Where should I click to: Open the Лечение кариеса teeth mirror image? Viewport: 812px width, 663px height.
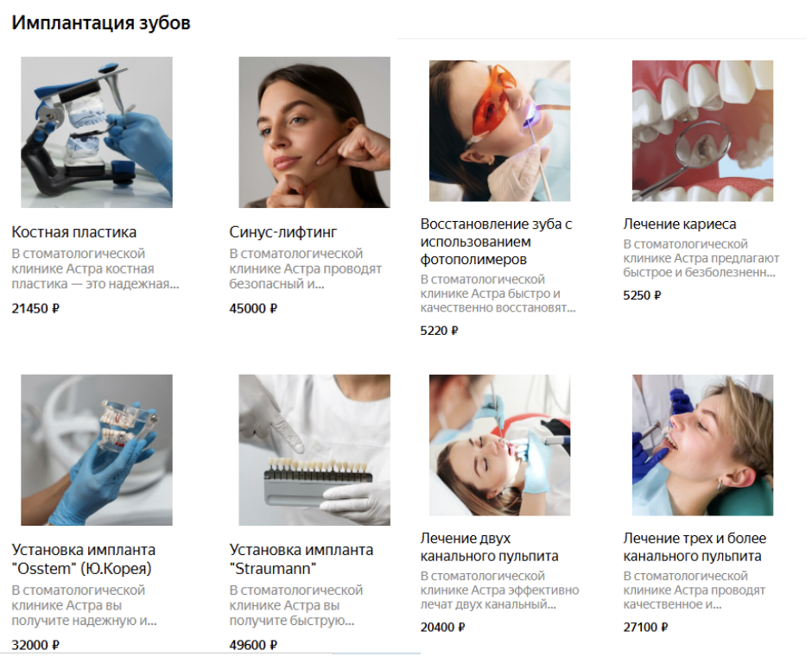(703, 131)
